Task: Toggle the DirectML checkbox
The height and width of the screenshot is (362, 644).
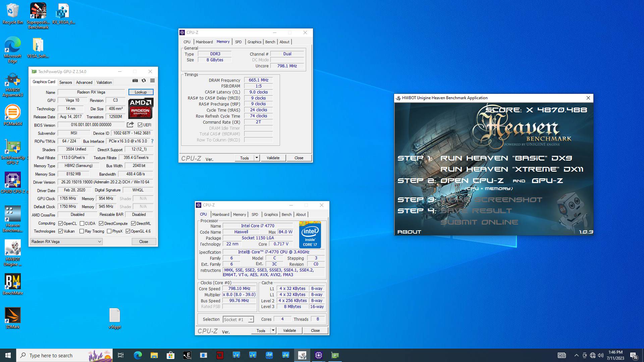Action: [133, 223]
